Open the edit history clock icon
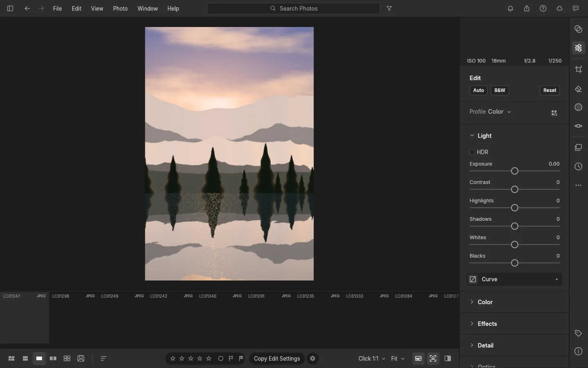The width and height of the screenshot is (588, 368). coord(578,166)
